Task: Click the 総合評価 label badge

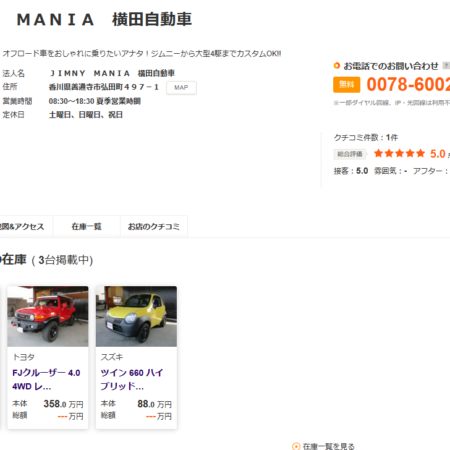Action: [x=350, y=154]
